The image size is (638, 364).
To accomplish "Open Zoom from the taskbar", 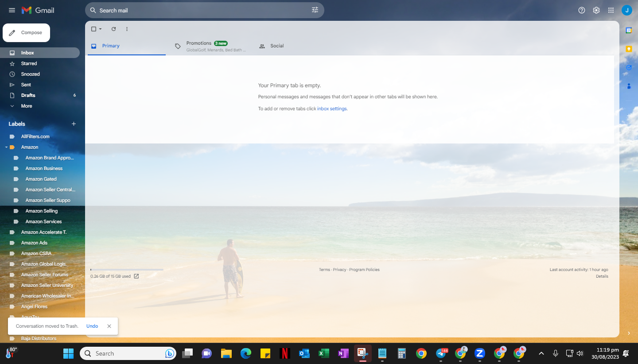I will pyautogui.click(x=479, y=353).
